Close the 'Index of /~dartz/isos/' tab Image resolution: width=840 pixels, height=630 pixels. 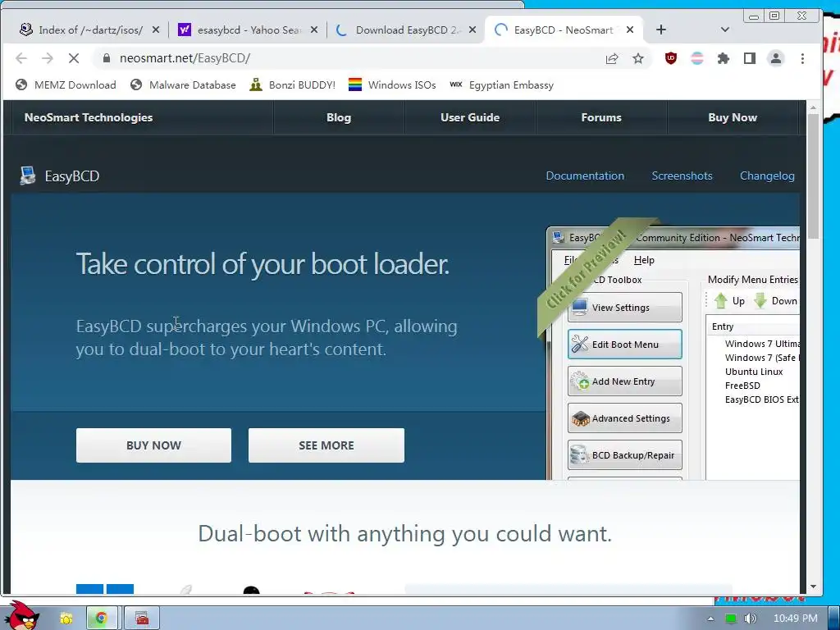155,30
